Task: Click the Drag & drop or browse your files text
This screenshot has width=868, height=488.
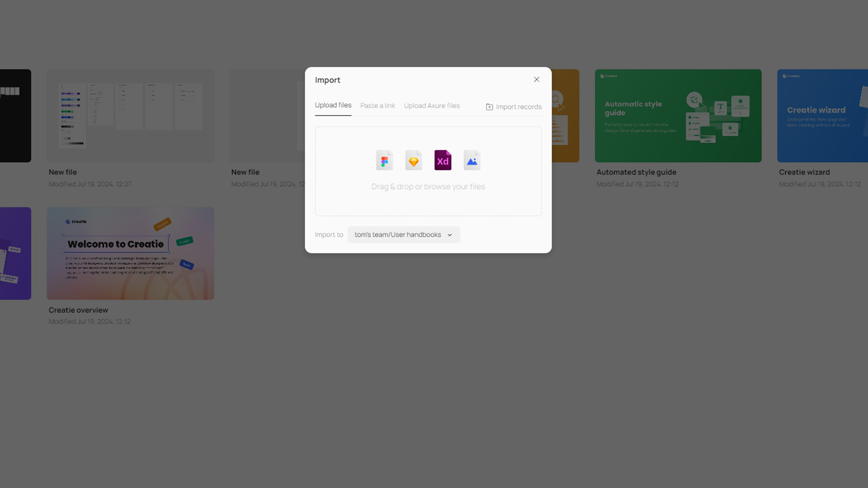Action: point(428,187)
